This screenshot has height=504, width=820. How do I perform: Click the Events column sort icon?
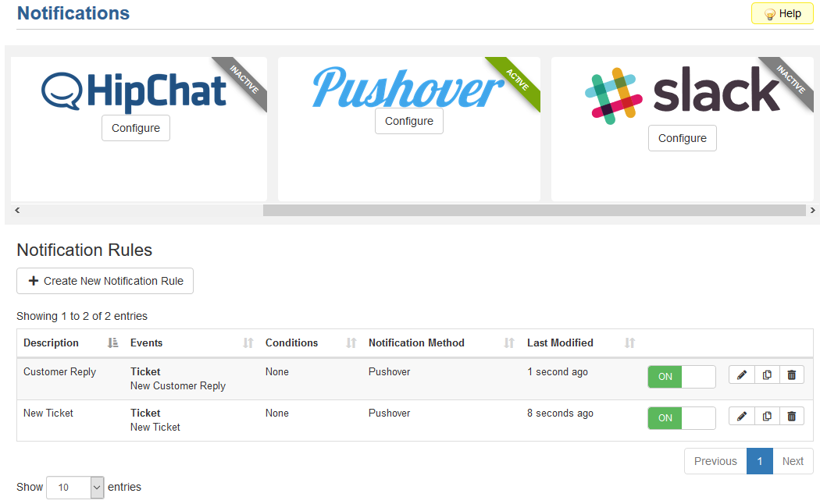[x=248, y=343]
